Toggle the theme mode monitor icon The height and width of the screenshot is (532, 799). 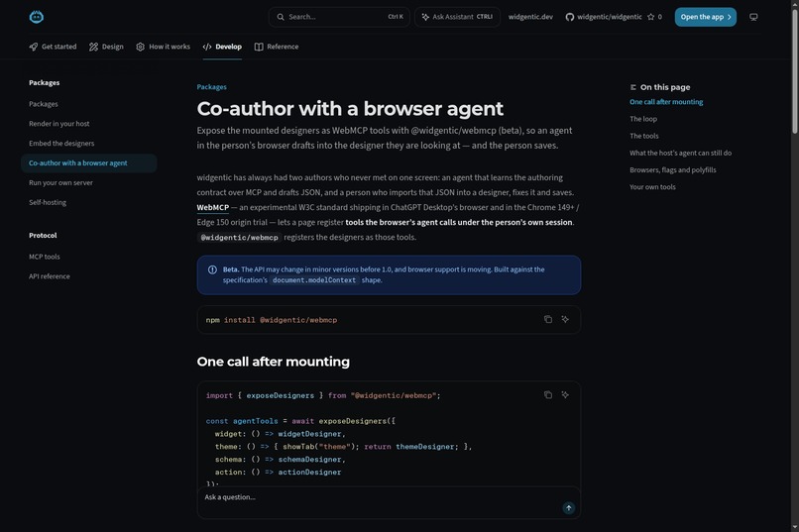[x=753, y=17]
